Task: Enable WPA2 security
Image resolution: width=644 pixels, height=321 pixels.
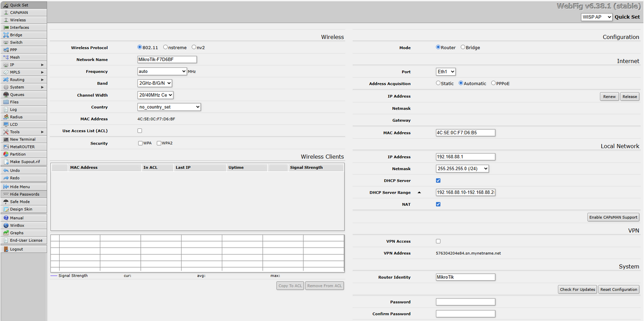Action: tap(158, 143)
